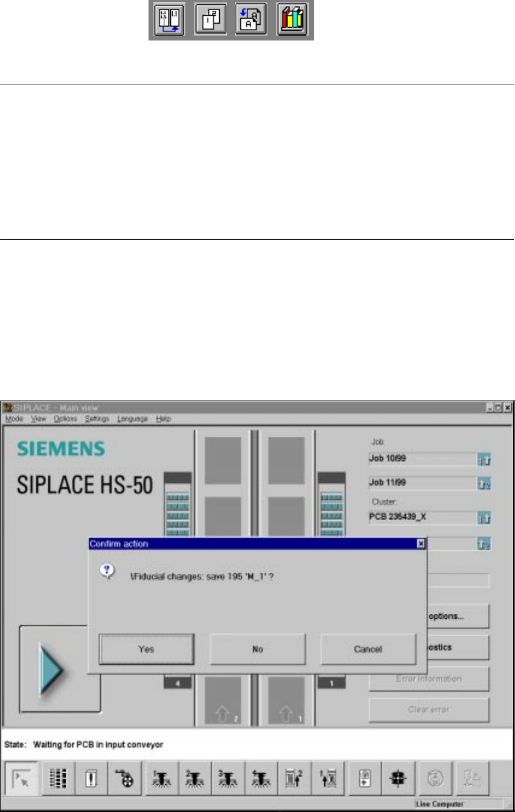The height and width of the screenshot is (812, 515).
Task: Open the Help menu
Action: (163, 419)
